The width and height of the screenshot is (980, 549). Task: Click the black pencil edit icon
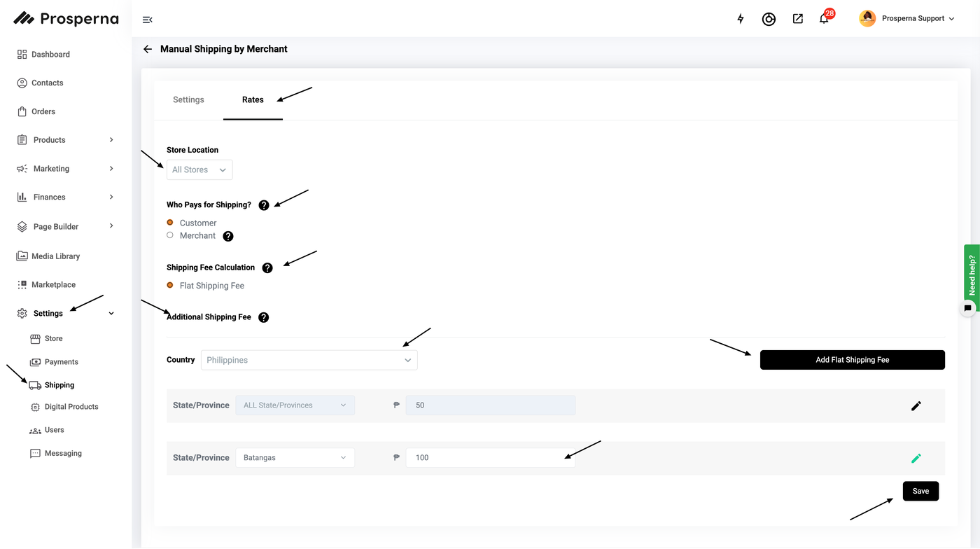click(x=916, y=405)
